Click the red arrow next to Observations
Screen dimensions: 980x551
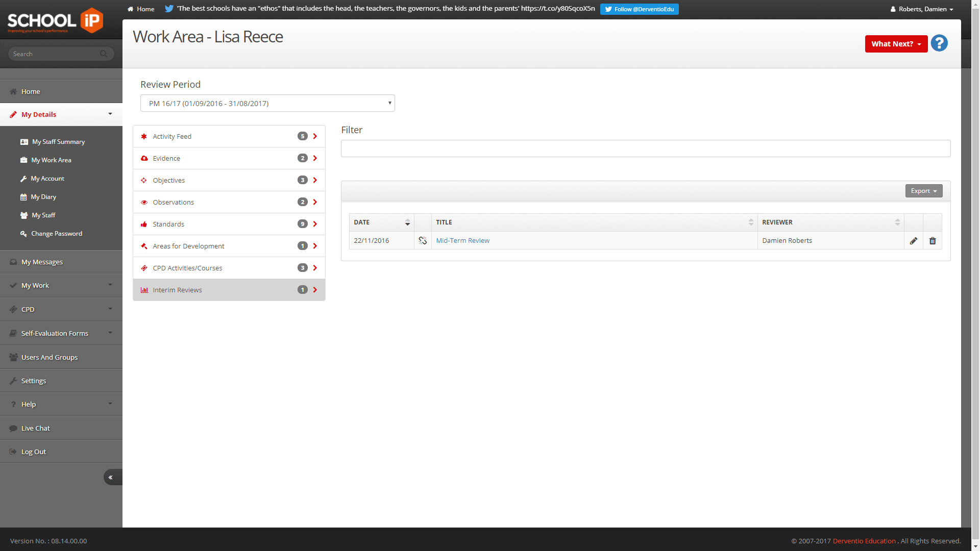pyautogui.click(x=315, y=202)
